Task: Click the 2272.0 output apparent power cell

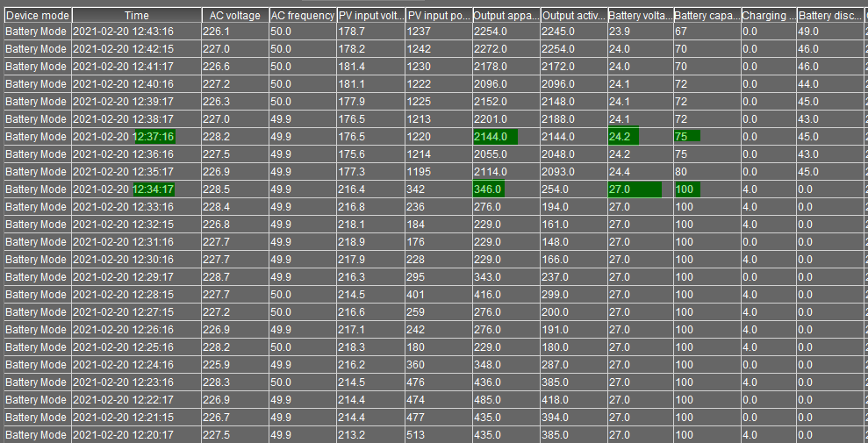Action: pos(490,49)
